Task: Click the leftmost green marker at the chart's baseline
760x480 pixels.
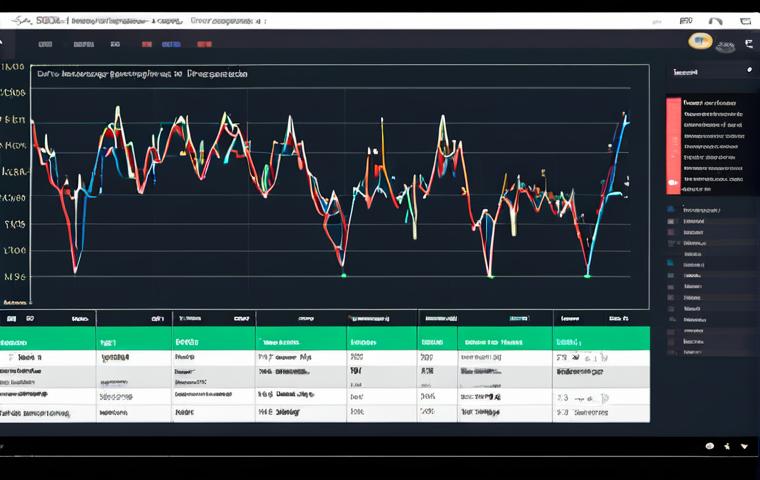Action: (x=344, y=275)
